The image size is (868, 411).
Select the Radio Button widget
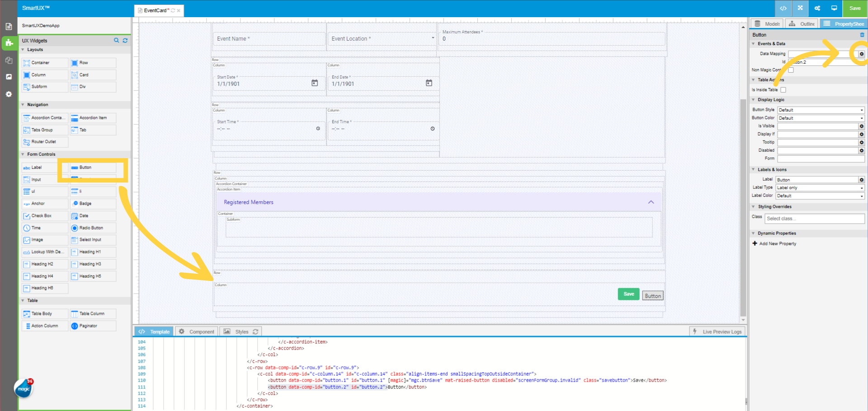[93, 228]
